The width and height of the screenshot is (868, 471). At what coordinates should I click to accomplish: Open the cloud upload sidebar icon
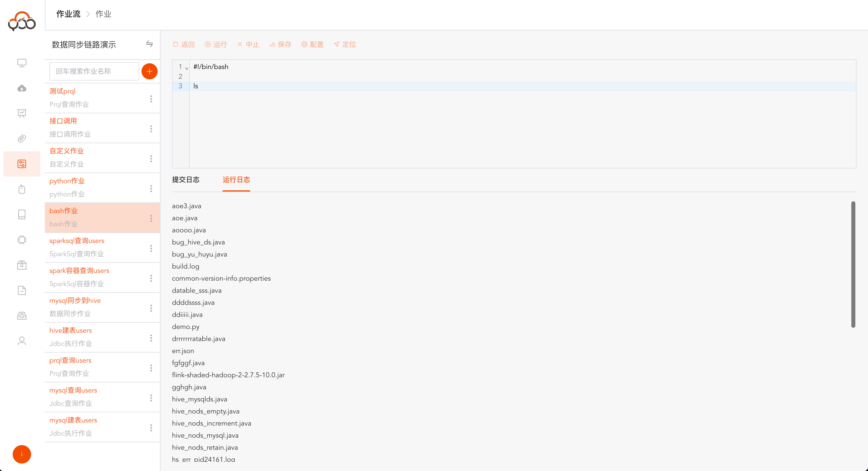[22, 88]
